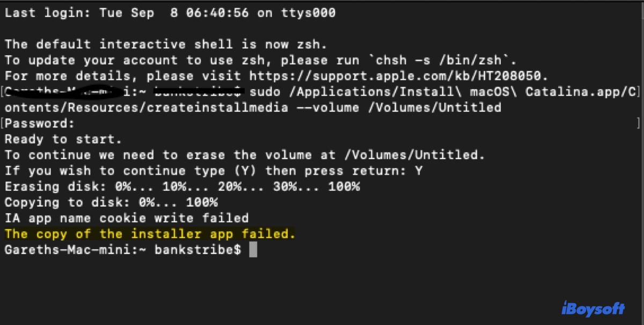The image size is (644, 325).
Task: Click the "Copying to disk" progress line
Action: tap(111, 203)
